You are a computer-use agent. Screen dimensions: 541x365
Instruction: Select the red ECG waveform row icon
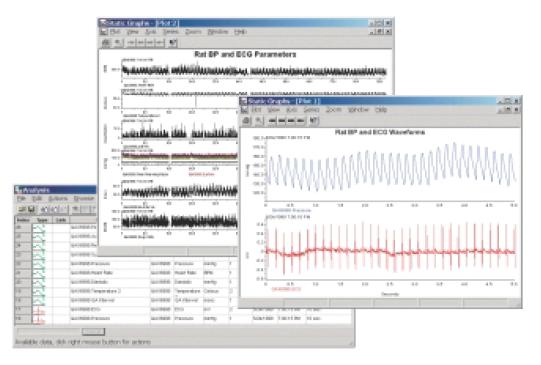pyautogui.click(x=39, y=309)
